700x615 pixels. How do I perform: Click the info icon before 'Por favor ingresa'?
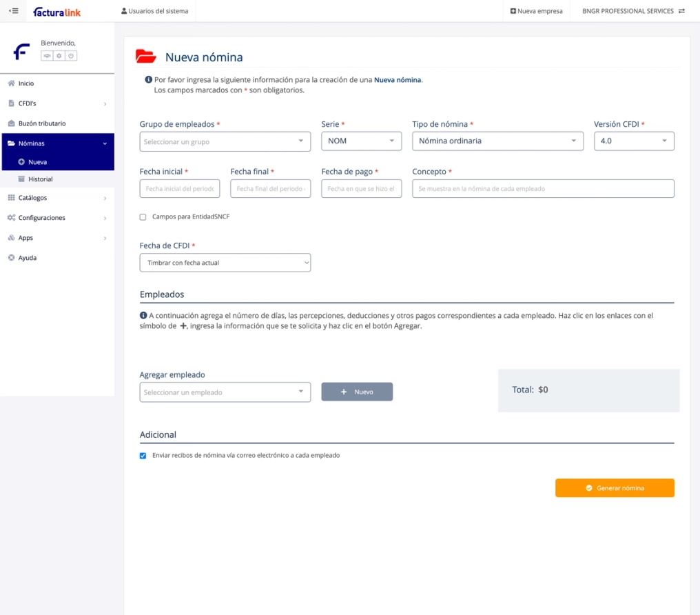(x=149, y=79)
